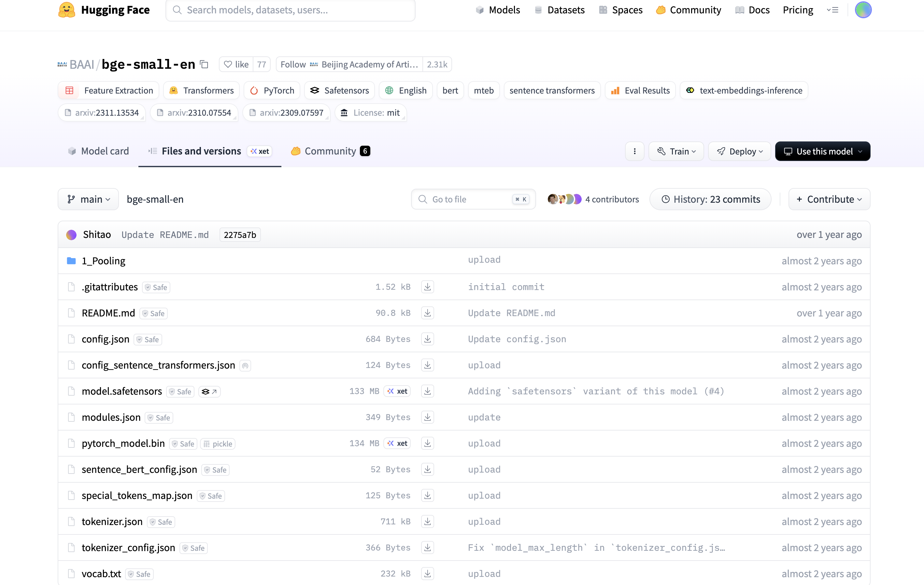Download README.md via download icon
Viewport: 924px width, 585px height.
(x=427, y=313)
